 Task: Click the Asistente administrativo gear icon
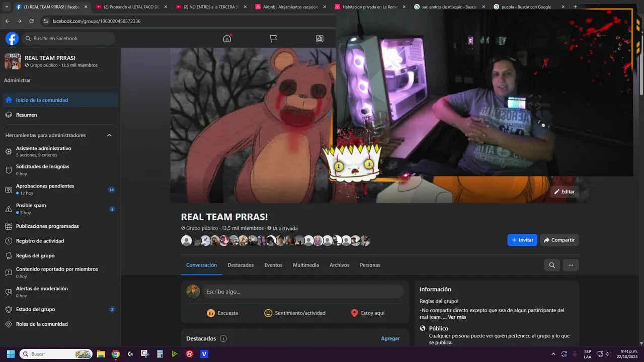9,151
